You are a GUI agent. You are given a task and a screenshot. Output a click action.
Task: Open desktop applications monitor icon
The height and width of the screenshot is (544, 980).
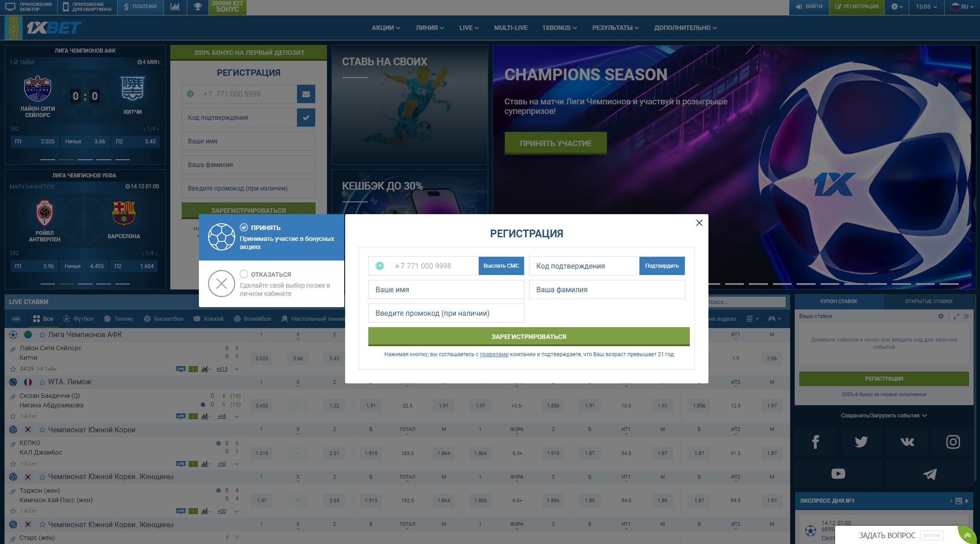tap(10, 7)
